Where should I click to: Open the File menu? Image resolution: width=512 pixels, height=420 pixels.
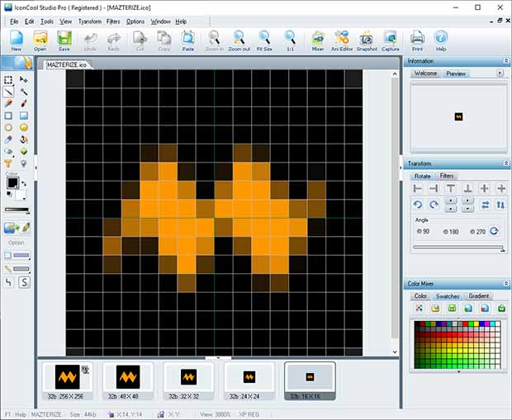(x=14, y=21)
